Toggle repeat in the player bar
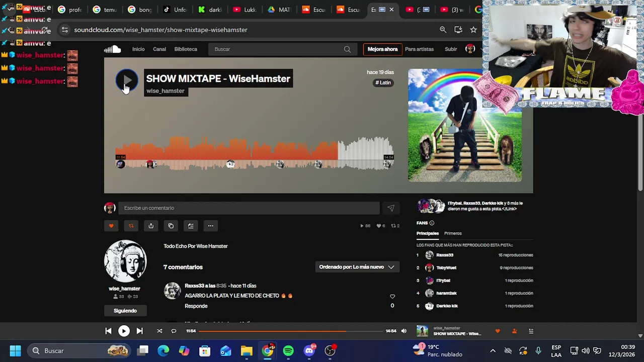The height and width of the screenshot is (362, 644). [x=174, y=331]
